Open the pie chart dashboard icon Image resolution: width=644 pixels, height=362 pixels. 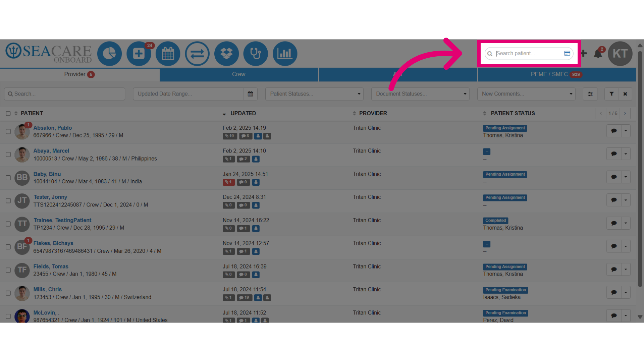(109, 54)
